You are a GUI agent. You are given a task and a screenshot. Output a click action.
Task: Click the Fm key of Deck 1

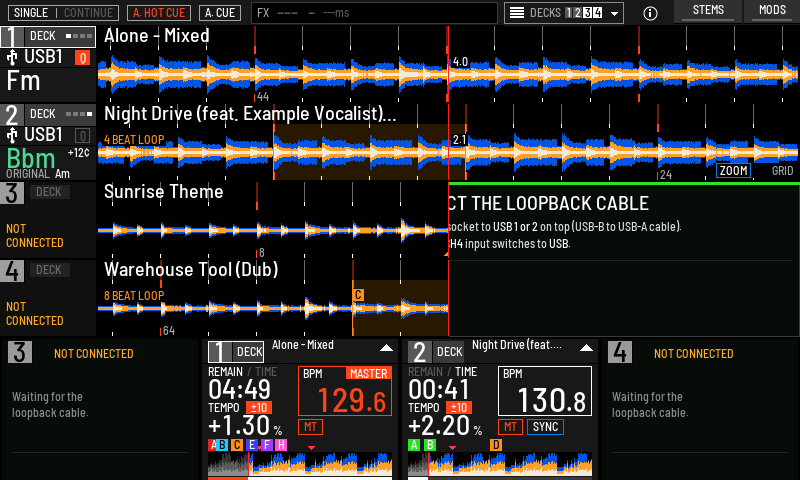[23, 81]
